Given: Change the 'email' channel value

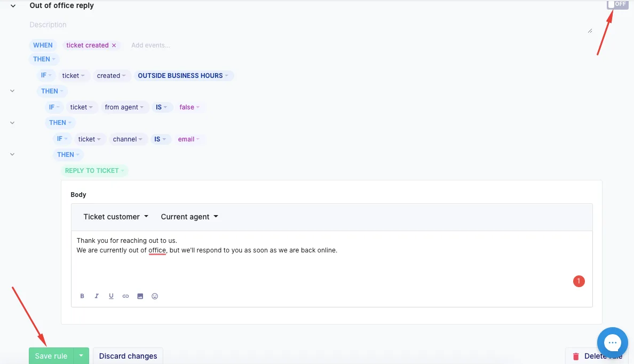Looking at the screenshot, I should point(189,139).
